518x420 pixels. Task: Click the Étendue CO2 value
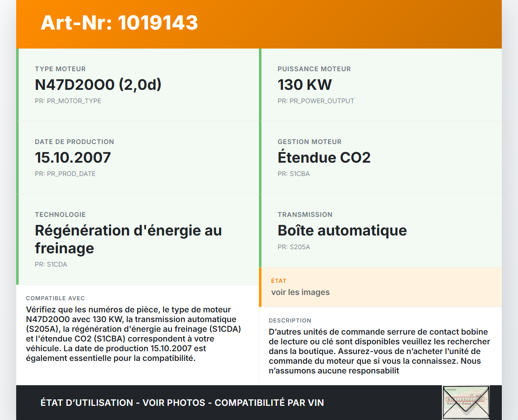click(x=324, y=157)
